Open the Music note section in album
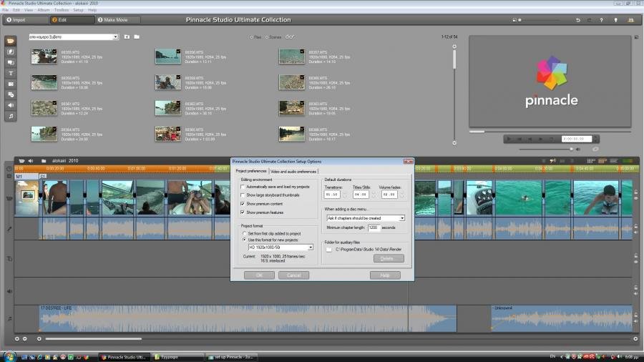This screenshot has width=644, height=362. coord(11,116)
